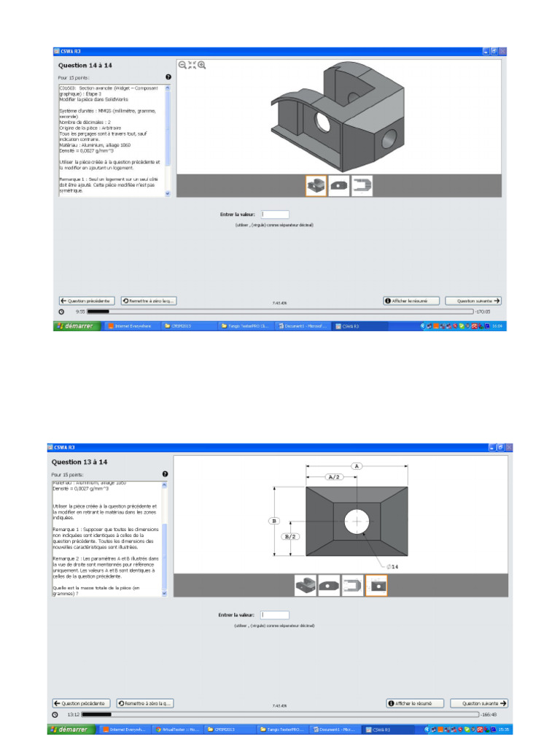Open the help icon in Question 14 window
The width and height of the screenshot is (560, 747).
[168, 77]
